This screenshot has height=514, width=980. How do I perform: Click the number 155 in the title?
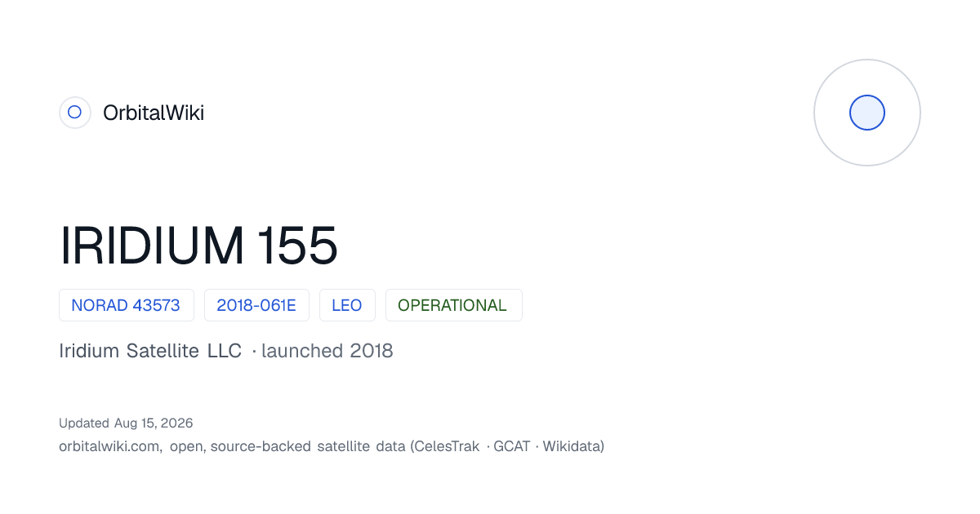(x=297, y=245)
